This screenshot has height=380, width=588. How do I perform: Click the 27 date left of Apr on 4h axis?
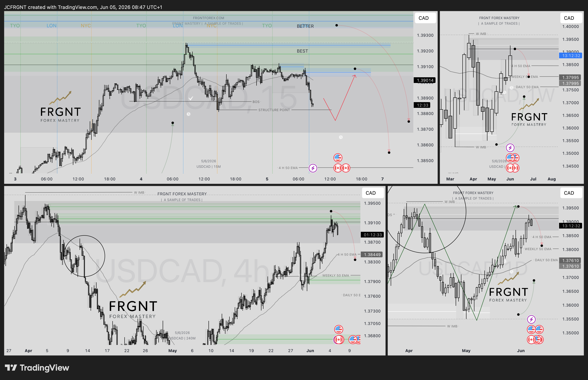[9, 351]
